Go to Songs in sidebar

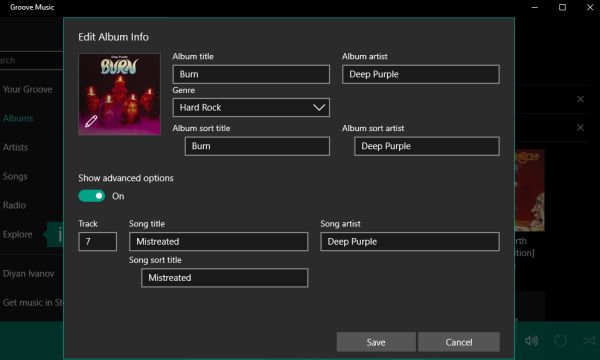click(15, 176)
